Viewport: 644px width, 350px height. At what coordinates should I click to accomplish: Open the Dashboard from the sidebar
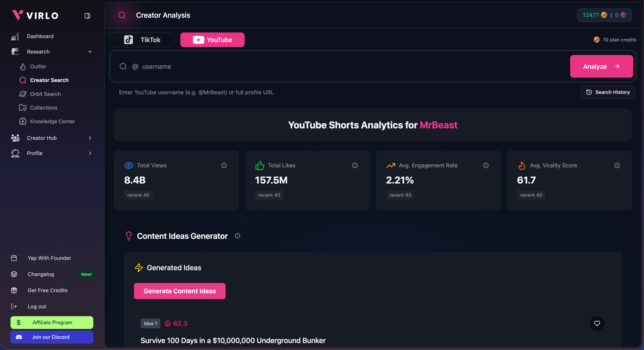tap(40, 36)
